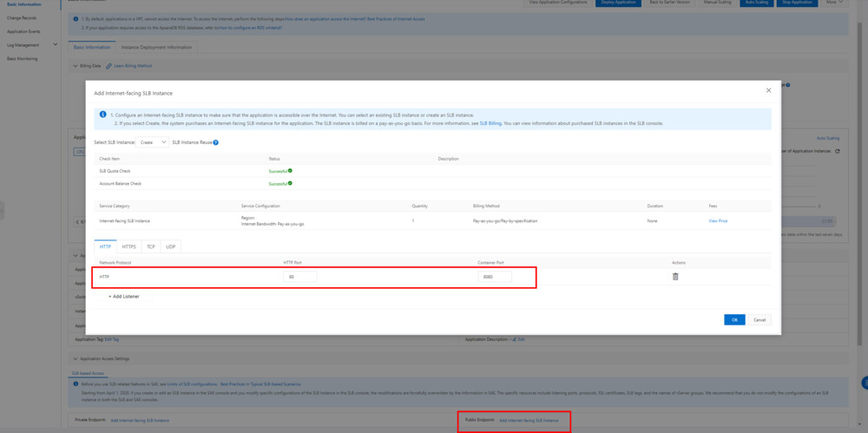The width and height of the screenshot is (868, 433).
Task: Close the Add Internet-facing SLB Instance dialog
Action: tap(768, 90)
